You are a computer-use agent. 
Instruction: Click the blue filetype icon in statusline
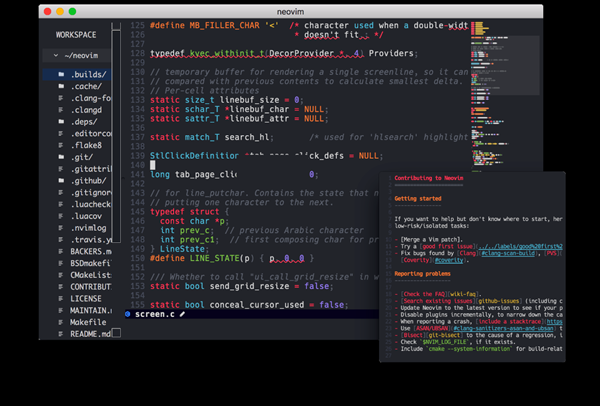(x=128, y=314)
